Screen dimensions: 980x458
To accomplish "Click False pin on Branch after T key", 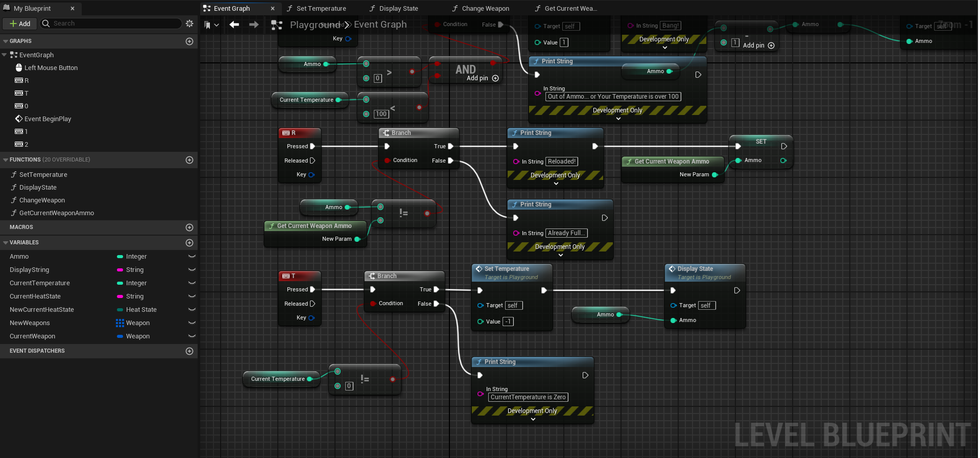I will 436,304.
